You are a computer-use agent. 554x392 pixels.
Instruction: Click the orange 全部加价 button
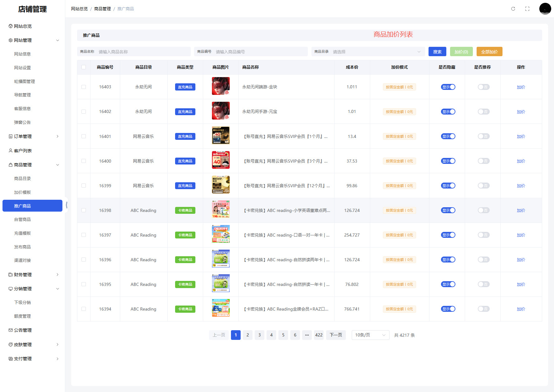[489, 52]
